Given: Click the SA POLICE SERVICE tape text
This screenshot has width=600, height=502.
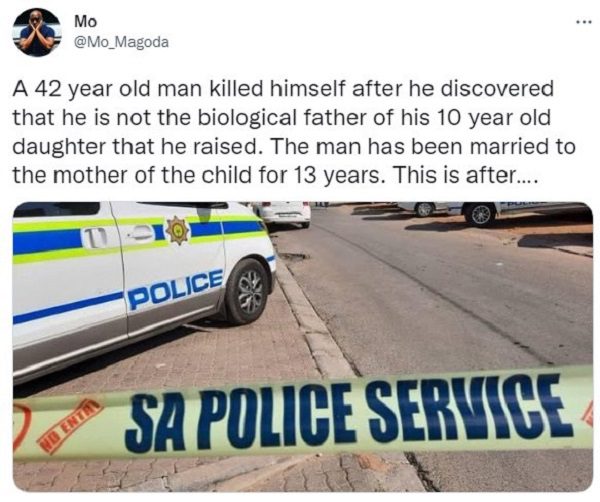Looking at the screenshot, I should tap(350, 412).
